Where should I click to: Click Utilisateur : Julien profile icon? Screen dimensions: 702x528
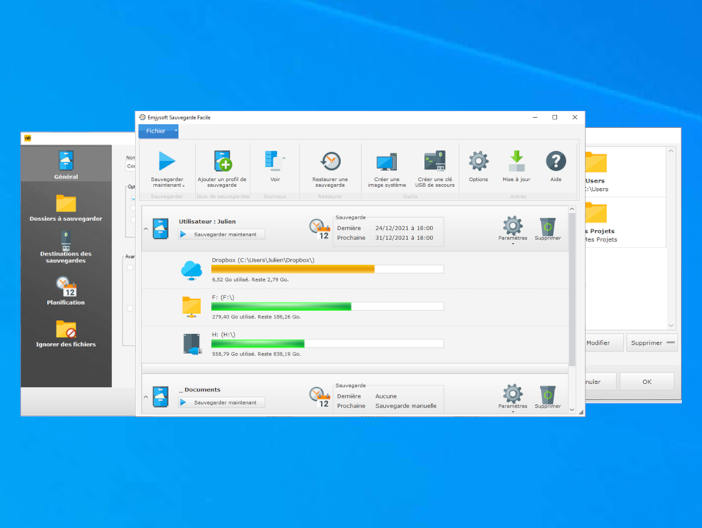click(x=160, y=228)
